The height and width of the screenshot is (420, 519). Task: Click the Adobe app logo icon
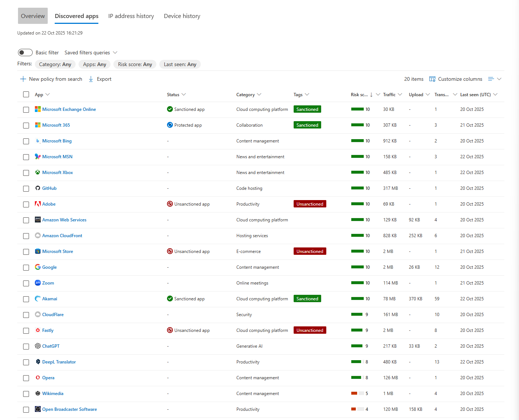click(38, 204)
